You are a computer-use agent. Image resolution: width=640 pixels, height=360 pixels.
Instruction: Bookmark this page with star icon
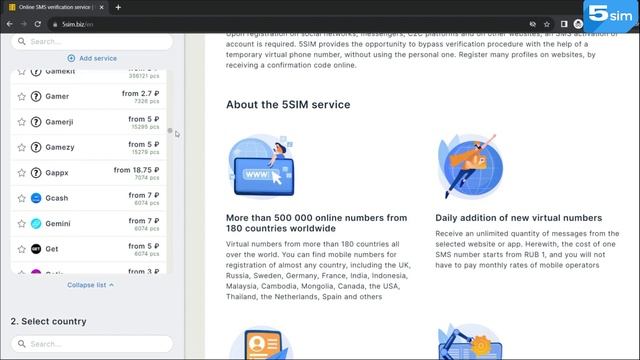coord(547,24)
